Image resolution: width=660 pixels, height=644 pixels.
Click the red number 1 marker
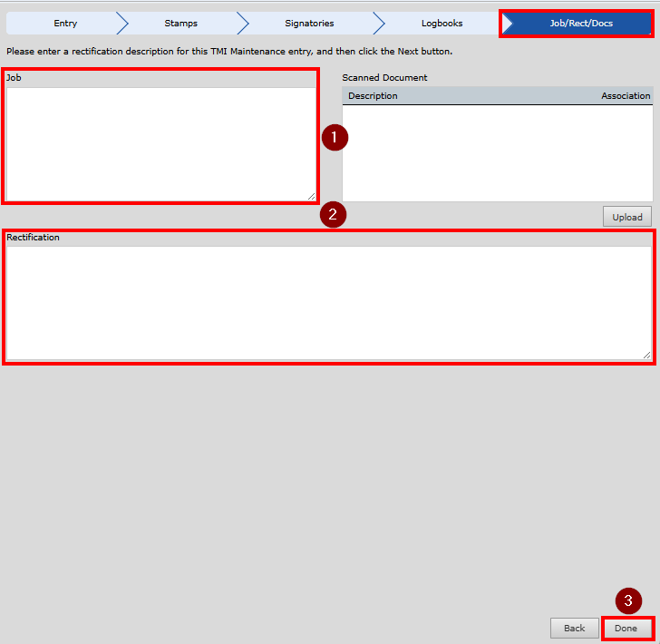click(x=335, y=138)
